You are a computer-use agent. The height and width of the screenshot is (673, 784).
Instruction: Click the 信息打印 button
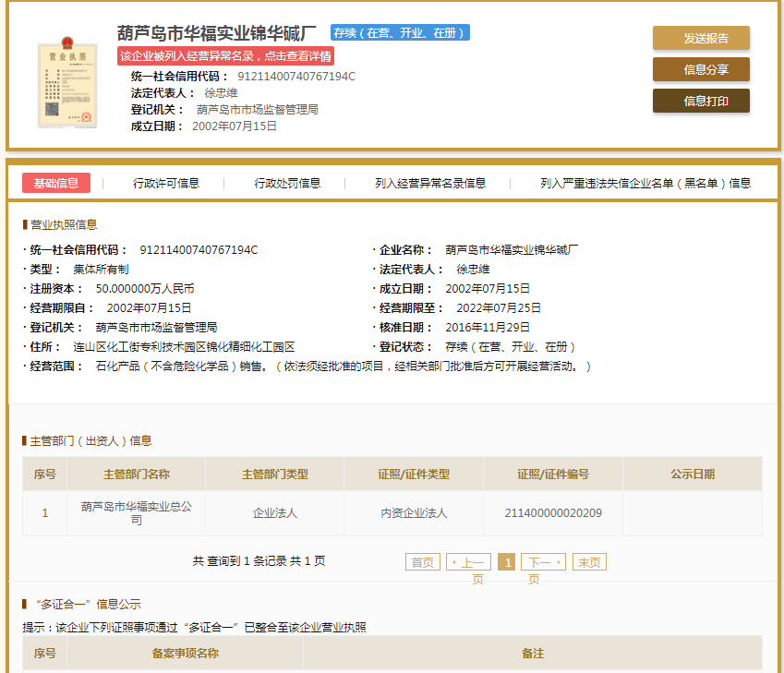coord(701,102)
